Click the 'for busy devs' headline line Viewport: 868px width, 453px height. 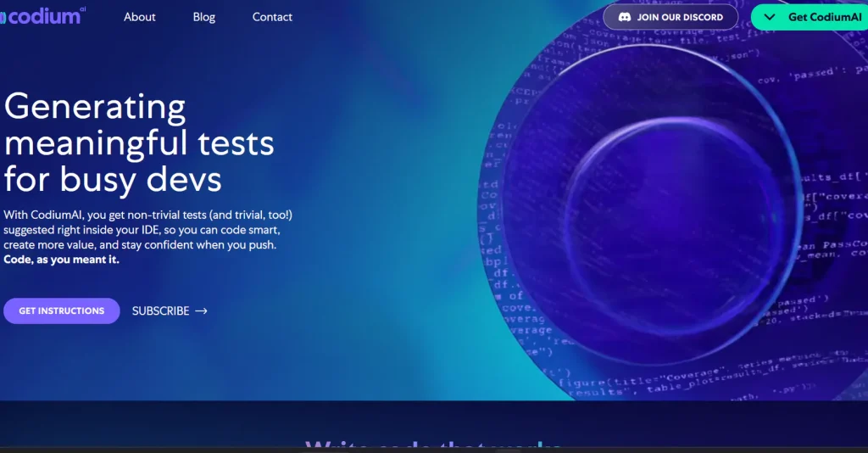(x=113, y=179)
